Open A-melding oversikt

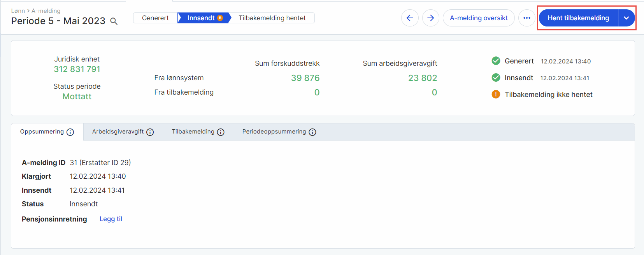point(479,18)
